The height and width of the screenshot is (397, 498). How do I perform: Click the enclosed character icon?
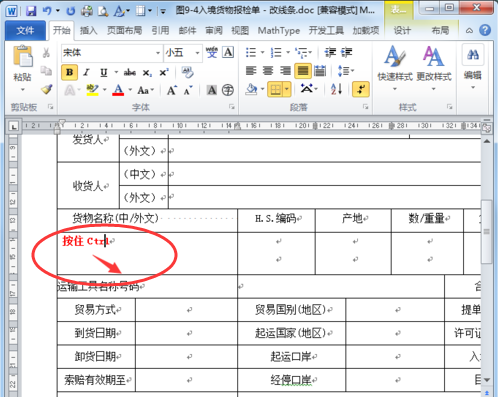pos(228,90)
